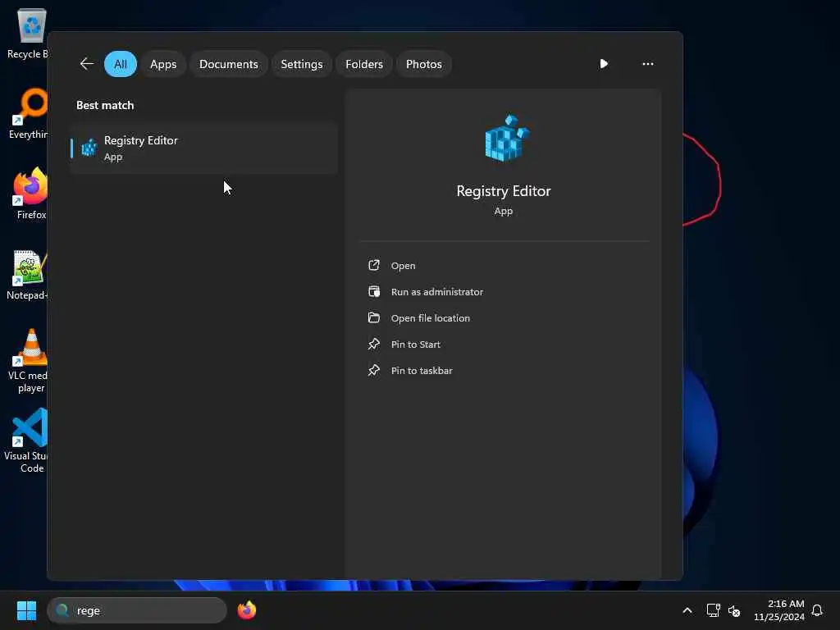
Task: Click the network icon in system tray
Action: 713,610
